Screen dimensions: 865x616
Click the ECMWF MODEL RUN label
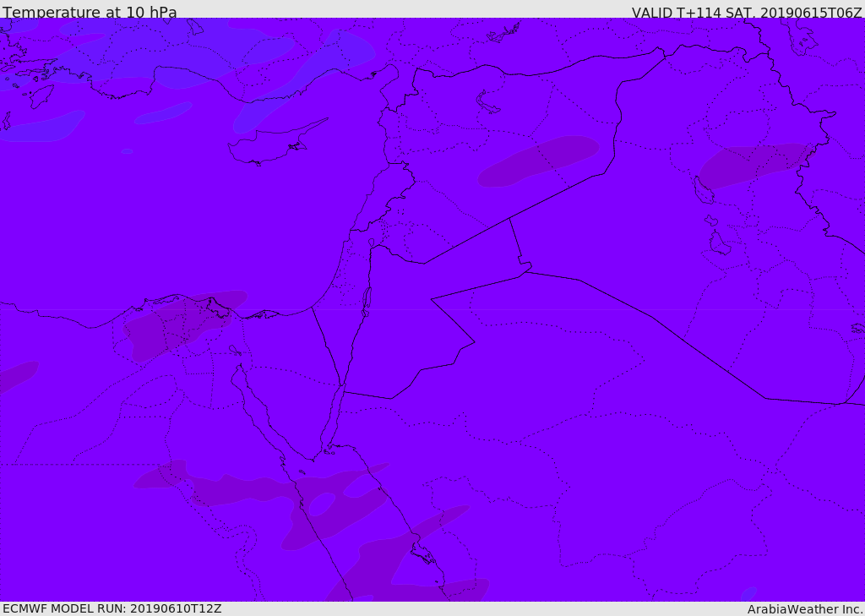(x=112, y=608)
